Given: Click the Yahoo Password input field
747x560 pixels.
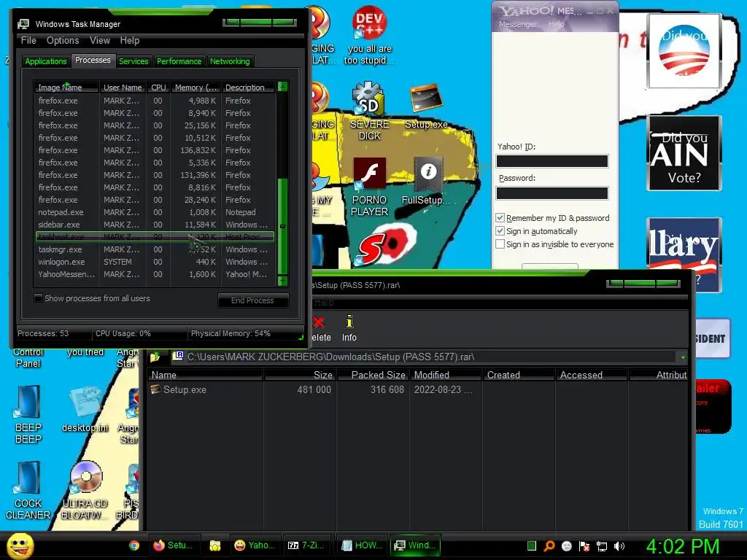Looking at the screenshot, I should (x=552, y=192).
